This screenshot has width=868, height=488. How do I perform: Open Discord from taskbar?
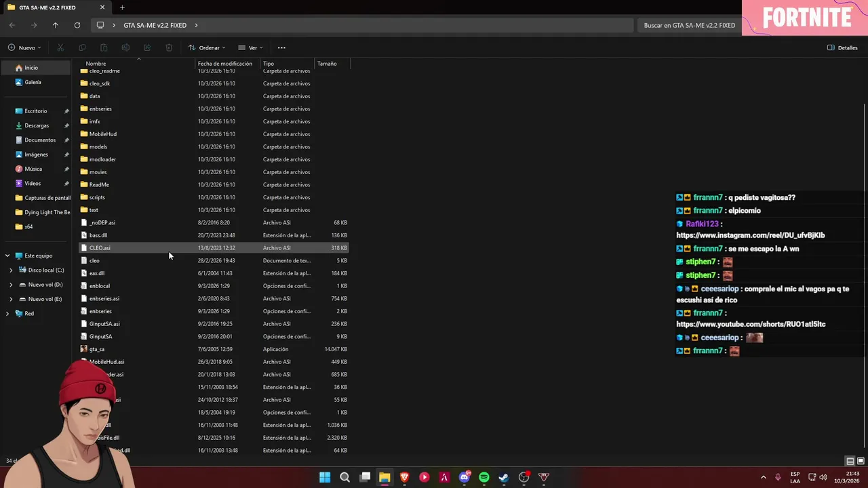click(465, 477)
